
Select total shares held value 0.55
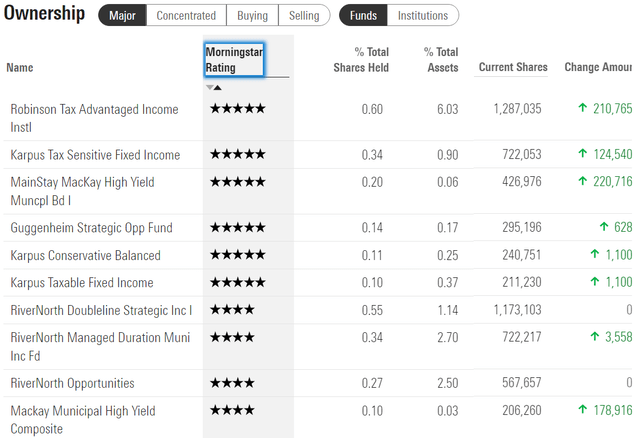pyautogui.click(x=372, y=310)
